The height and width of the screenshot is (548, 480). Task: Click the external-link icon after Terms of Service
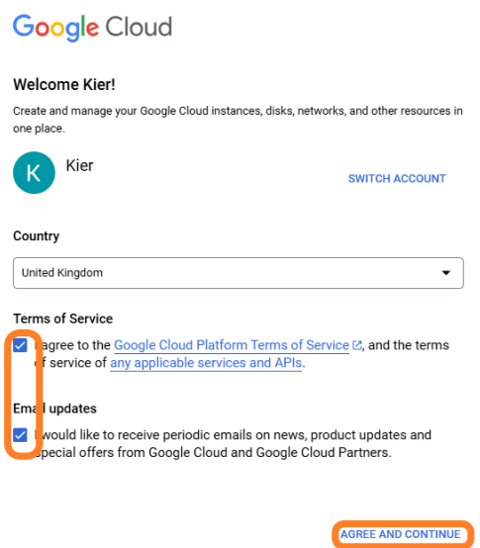click(x=357, y=345)
